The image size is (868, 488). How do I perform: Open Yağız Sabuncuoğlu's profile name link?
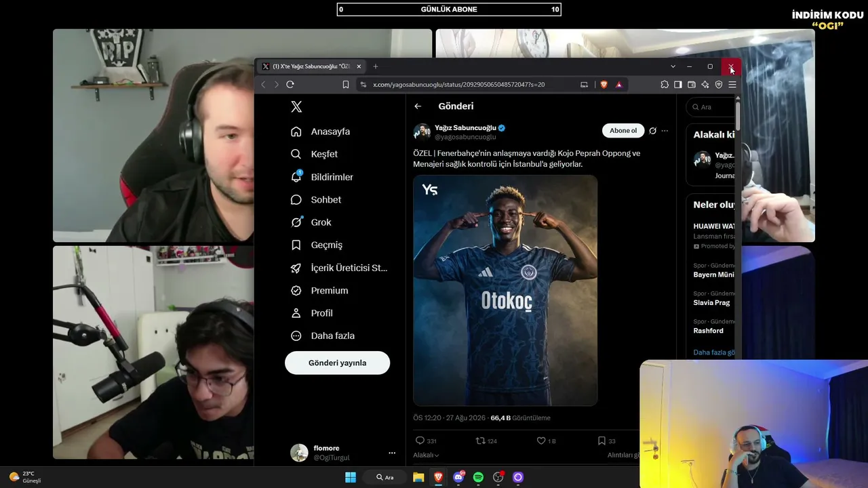pos(465,128)
